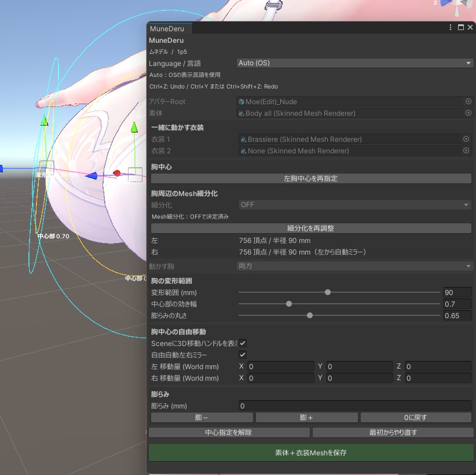The image size is (476, 475).
Task: Click the 右 row text with 左から自動ミラー
Action: [303, 252]
